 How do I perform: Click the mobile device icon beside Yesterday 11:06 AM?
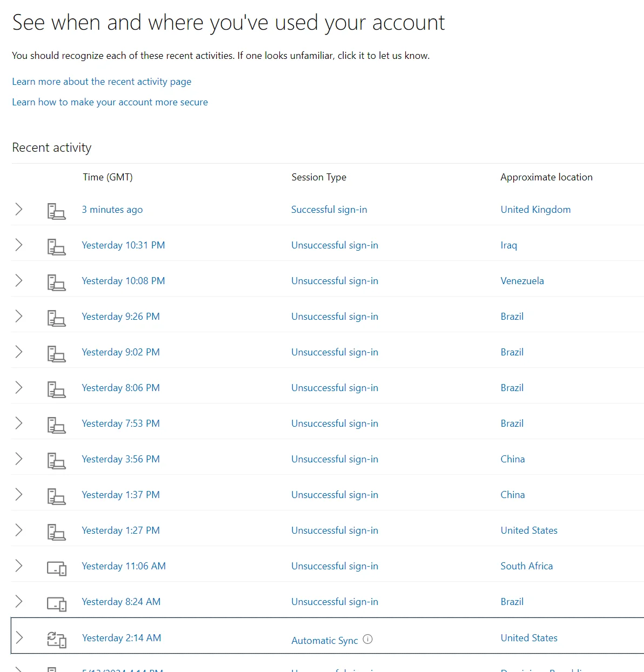pyautogui.click(x=56, y=568)
